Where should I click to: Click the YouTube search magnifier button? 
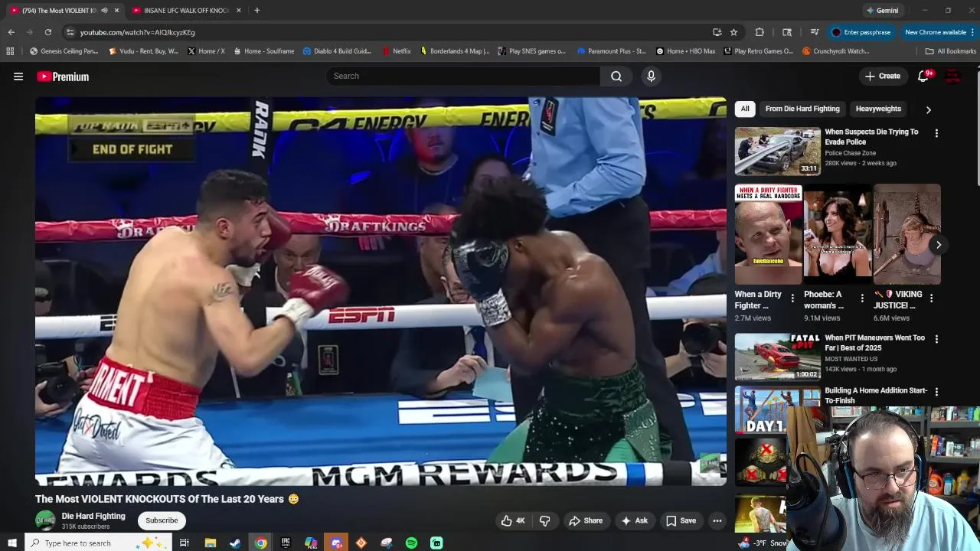(616, 76)
